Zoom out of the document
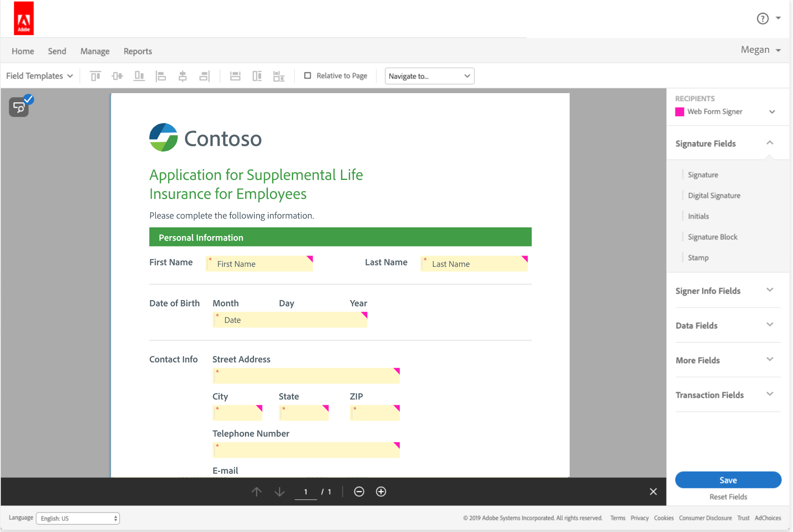 (358, 492)
